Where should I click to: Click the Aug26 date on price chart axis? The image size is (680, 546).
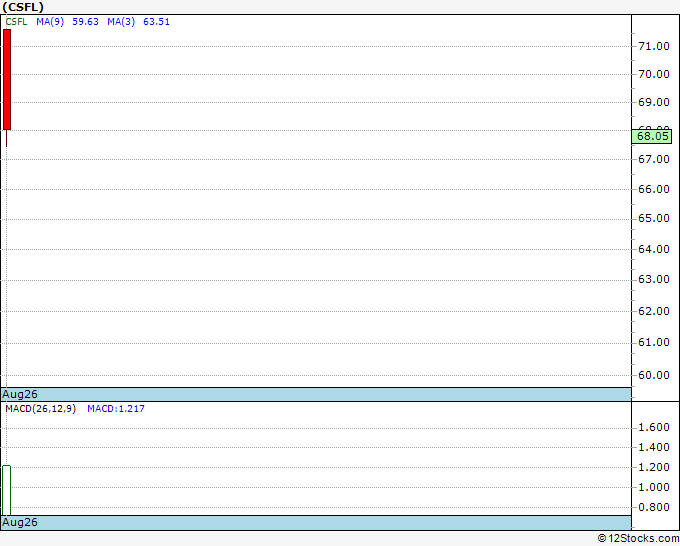coord(20,394)
